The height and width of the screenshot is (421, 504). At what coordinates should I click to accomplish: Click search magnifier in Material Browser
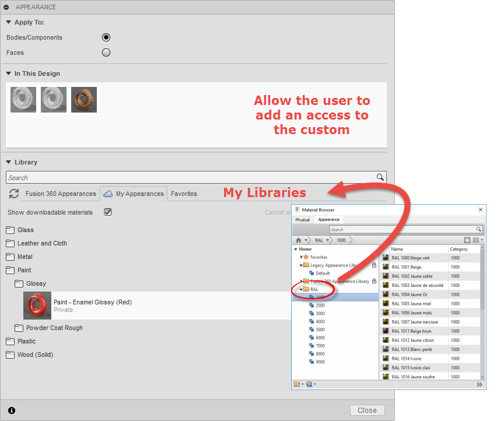coord(478,229)
